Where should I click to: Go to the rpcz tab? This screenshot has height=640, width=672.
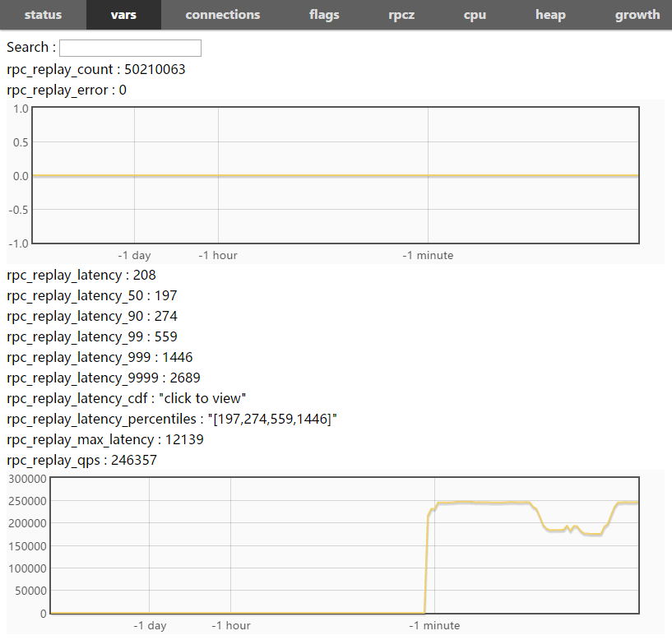click(x=401, y=15)
